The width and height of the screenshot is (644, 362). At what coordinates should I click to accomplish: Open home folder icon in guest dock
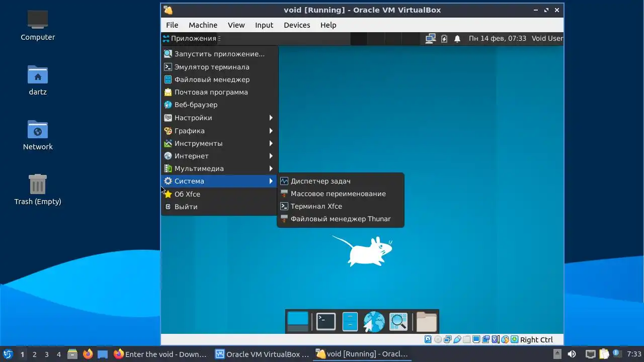[x=426, y=322]
